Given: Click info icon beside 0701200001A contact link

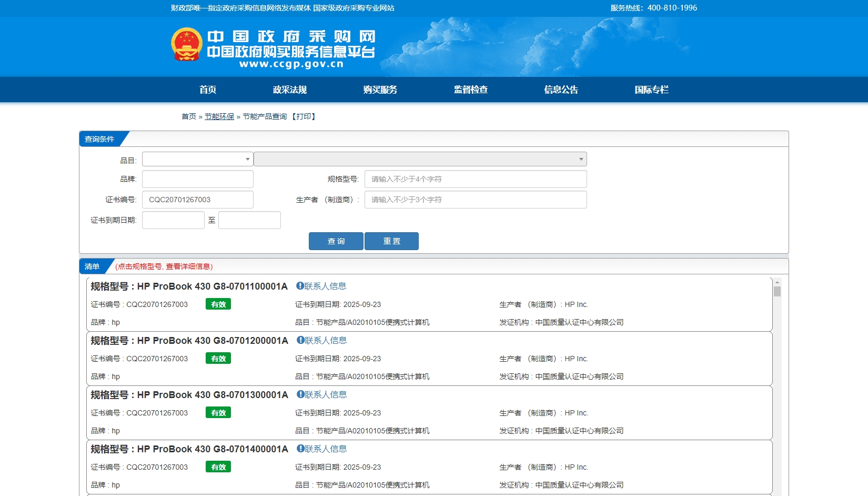Looking at the screenshot, I should point(300,340).
